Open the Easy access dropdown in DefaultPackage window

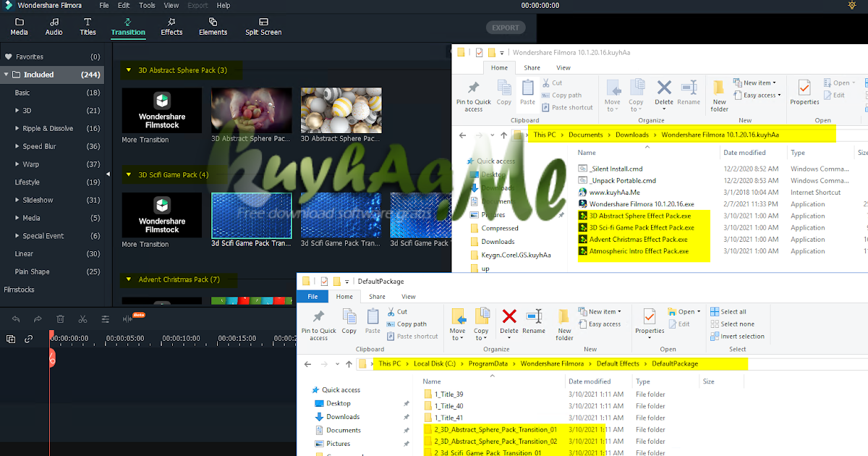(601, 324)
